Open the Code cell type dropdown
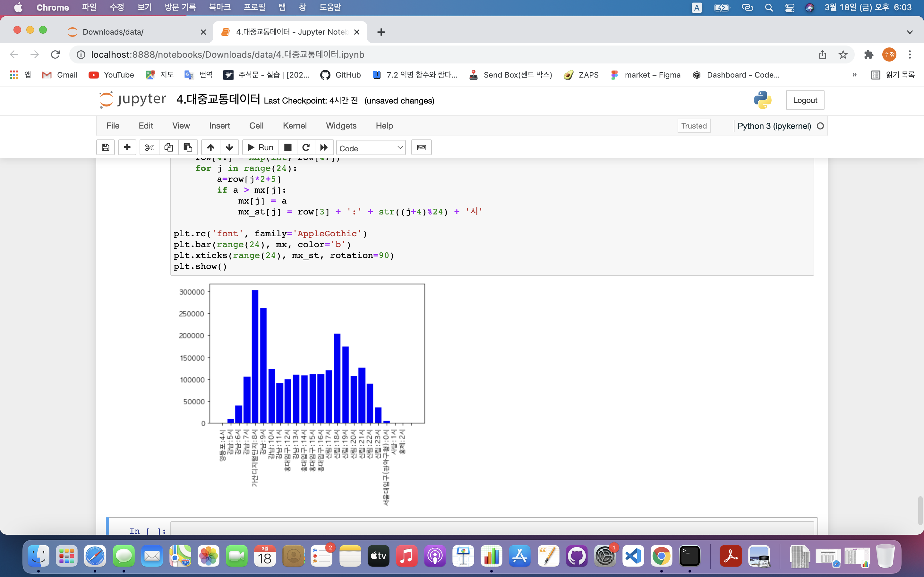This screenshot has height=577, width=924. point(370,148)
